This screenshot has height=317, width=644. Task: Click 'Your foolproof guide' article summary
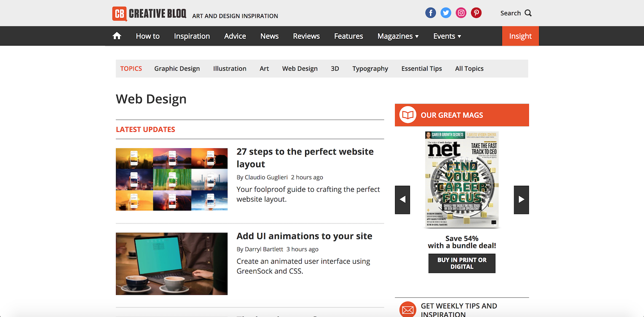pos(308,194)
